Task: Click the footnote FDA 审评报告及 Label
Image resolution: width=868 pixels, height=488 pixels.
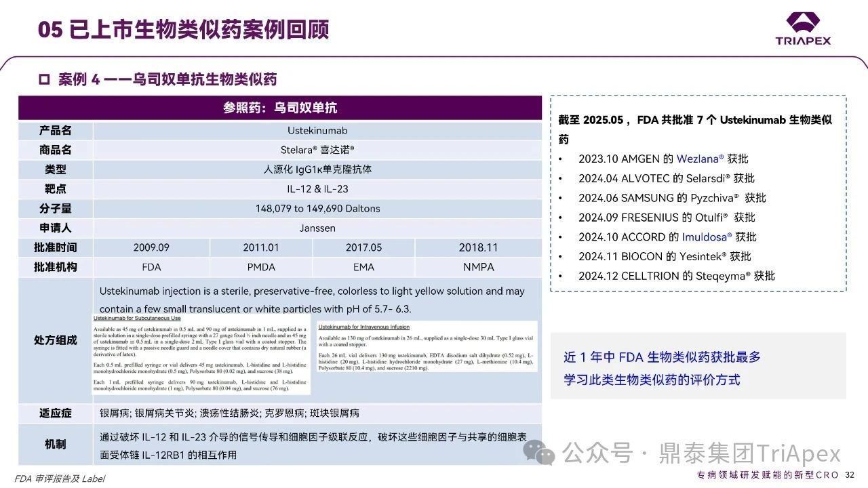Action: pos(60,478)
